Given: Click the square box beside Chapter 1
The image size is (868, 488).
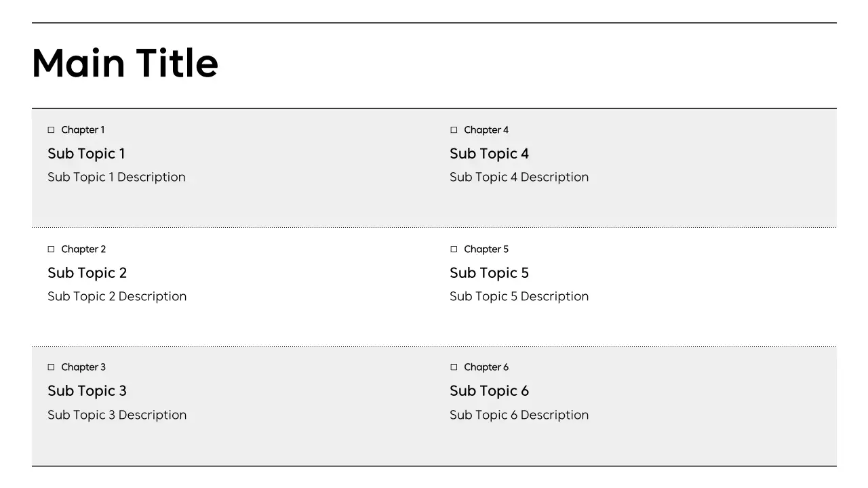Looking at the screenshot, I should 51,130.
